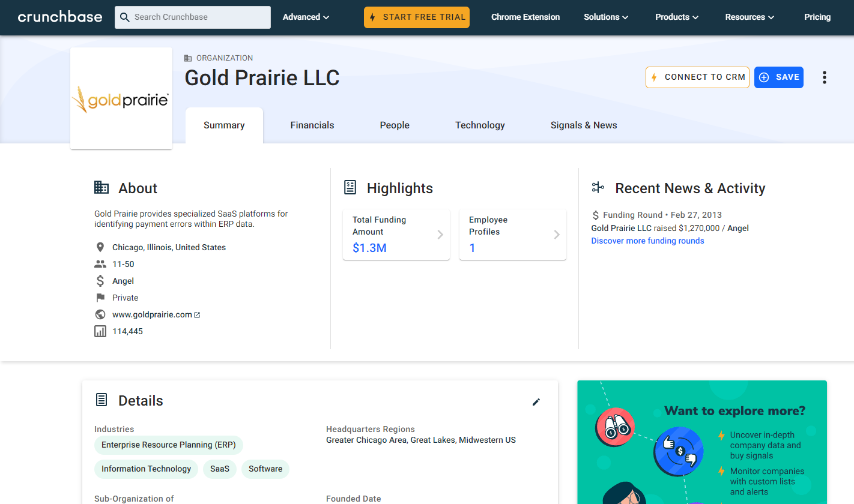This screenshot has width=854, height=504.
Task: Click the location pin icon in About
Action: [x=100, y=247]
